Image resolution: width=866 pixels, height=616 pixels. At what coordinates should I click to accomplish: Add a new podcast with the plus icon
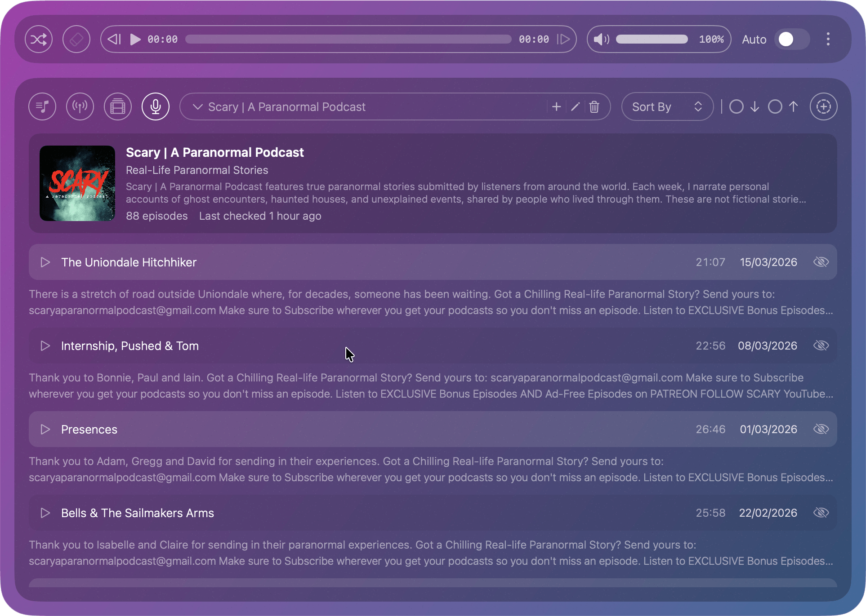coord(556,107)
